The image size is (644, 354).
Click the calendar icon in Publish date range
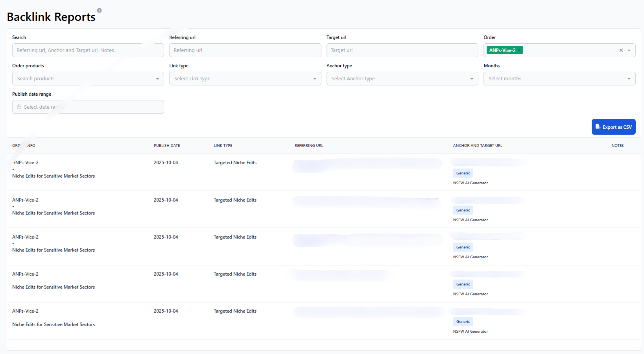(x=19, y=107)
